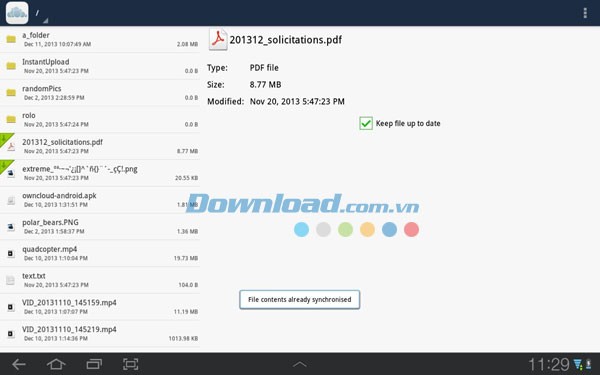Select owncloud-android.apk file name

point(59,196)
